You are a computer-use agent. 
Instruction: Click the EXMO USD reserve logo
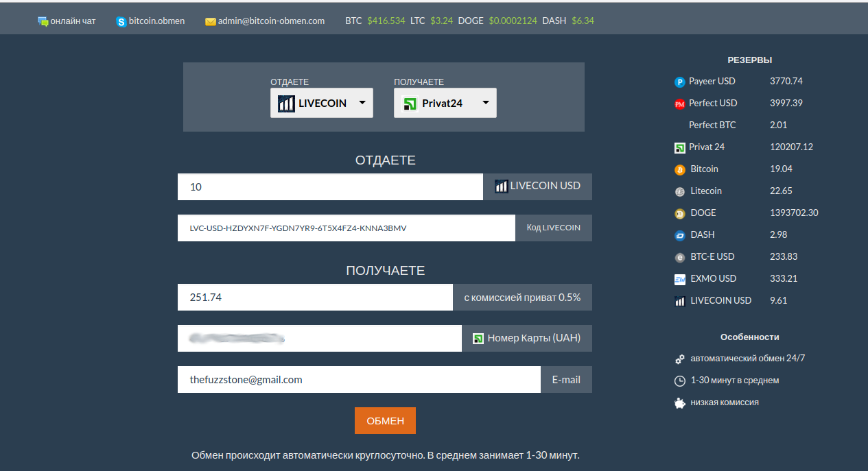[x=680, y=279]
